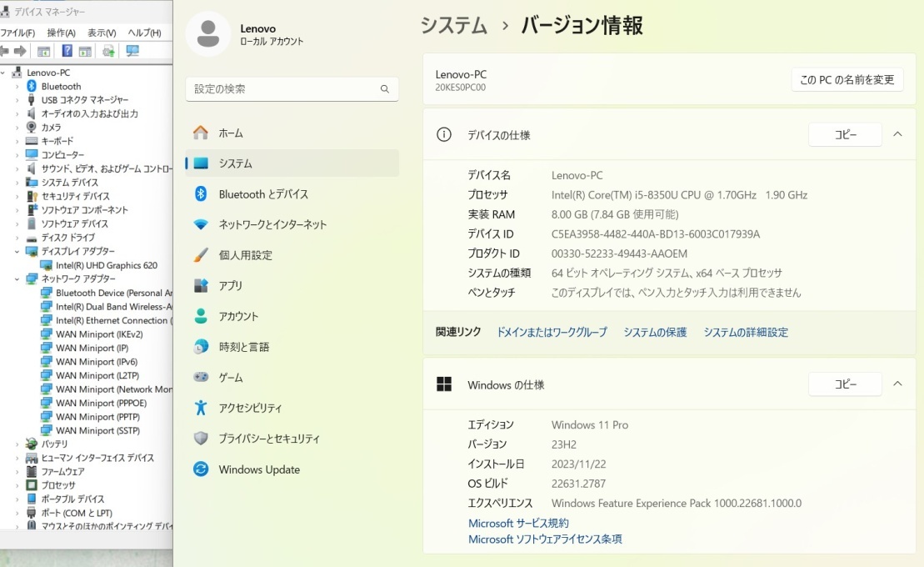Click the blue Help question mark icon

click(67, 51)
